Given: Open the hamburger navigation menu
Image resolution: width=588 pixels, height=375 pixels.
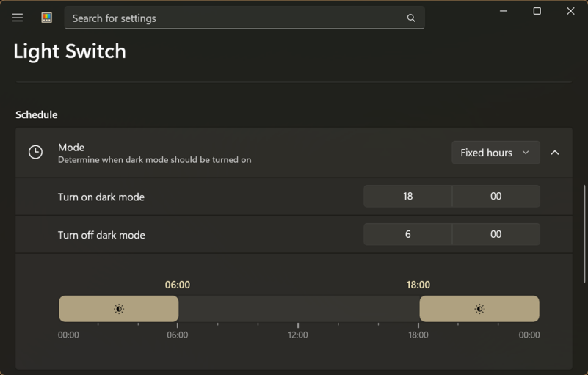Looking at the screenshot, I should (x=18, y=18).
